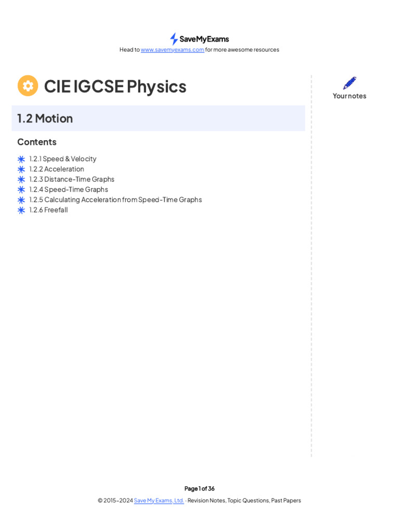Click the CIE IGCSE Physics title

(115, 86)
